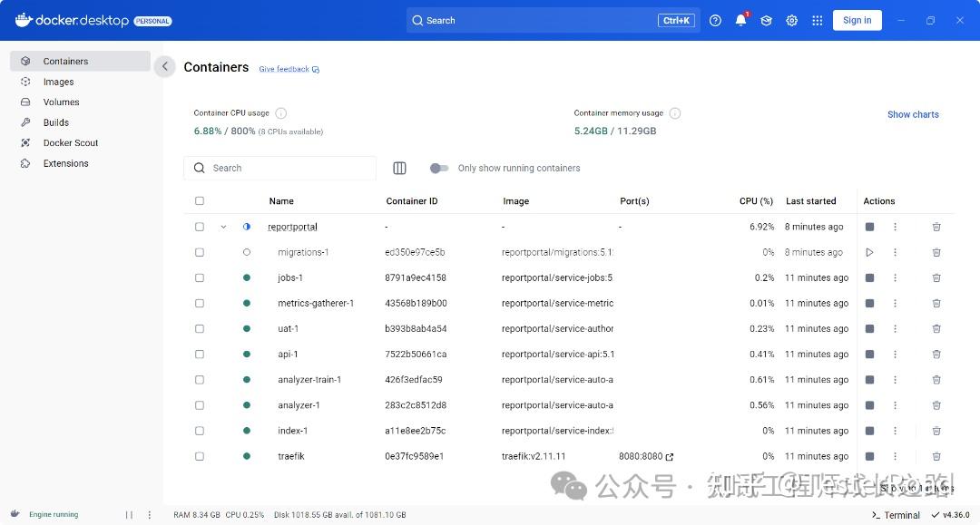Open Extensions in the sidebar

tap(65, 163)
